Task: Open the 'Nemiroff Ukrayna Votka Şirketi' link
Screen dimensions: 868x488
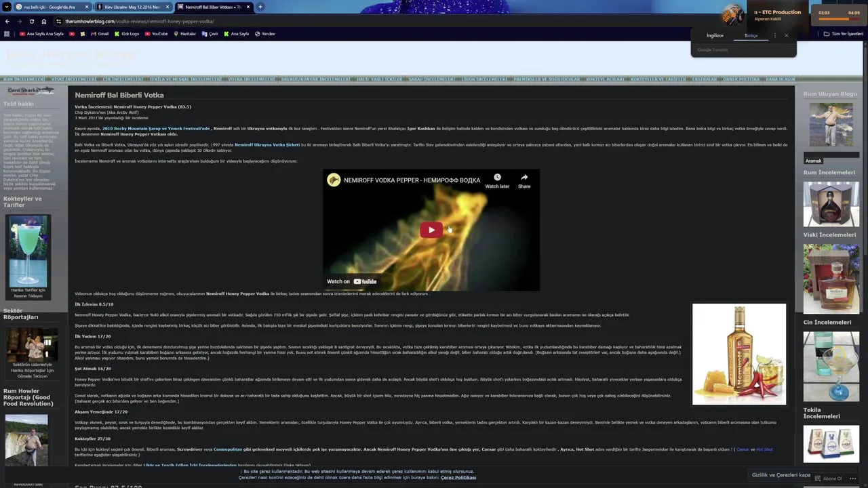Action: [267, 145]
